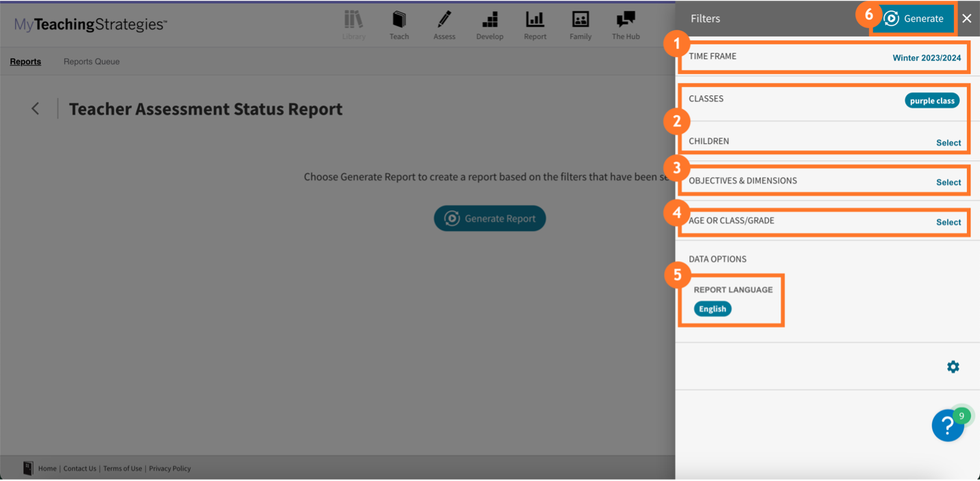Open the help question-mark widget
Screen dimensions: 980x481
click(x=948, y=425)
